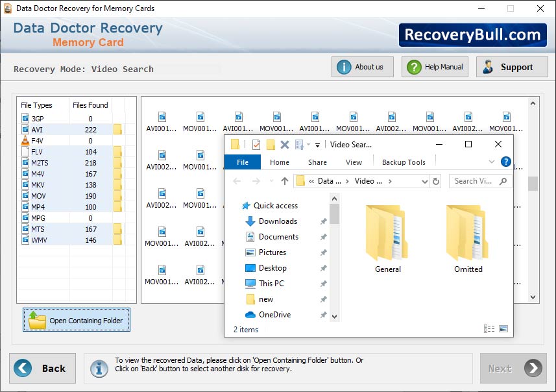Open the Help Manual
This screenshot has height=392, width=556.
point(435,67)
